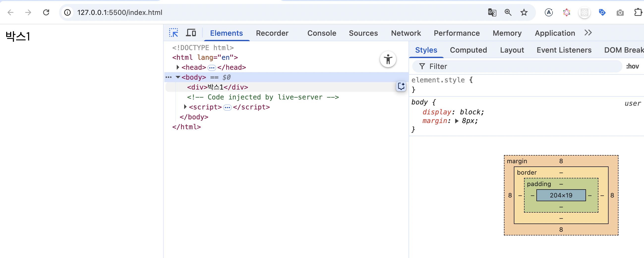
Task: Expand the head element node
Action: pos(178,67)
